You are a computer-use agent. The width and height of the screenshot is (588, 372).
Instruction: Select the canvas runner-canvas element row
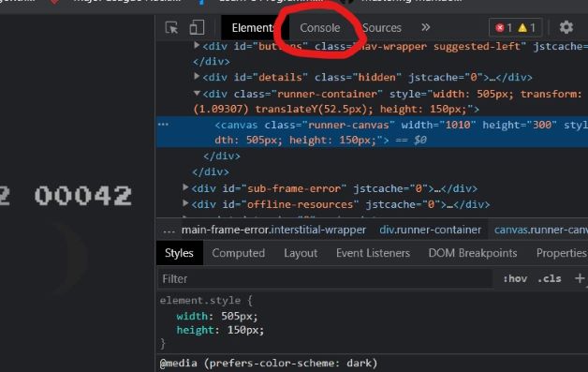pos(372,132)
